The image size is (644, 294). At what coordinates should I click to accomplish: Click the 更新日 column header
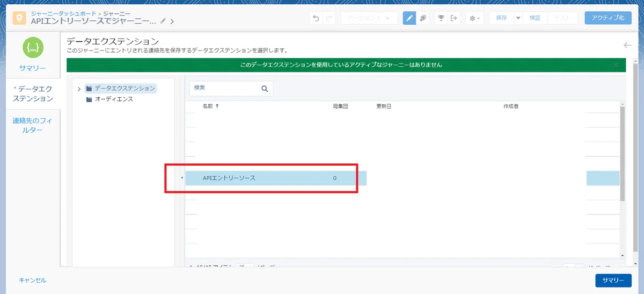(384, 106)
